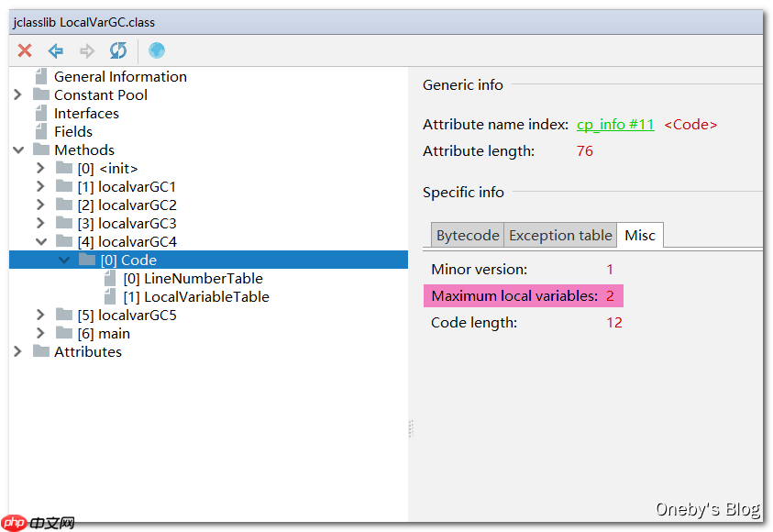The image size is (773, 532).
Task: Expand the Constant Pool node
Action: [x=18, y=95]
